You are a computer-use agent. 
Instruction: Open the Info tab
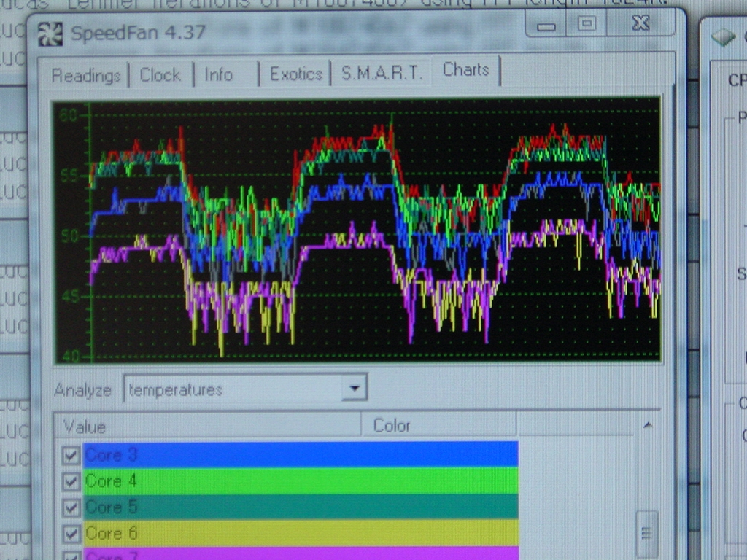(218, 75)
